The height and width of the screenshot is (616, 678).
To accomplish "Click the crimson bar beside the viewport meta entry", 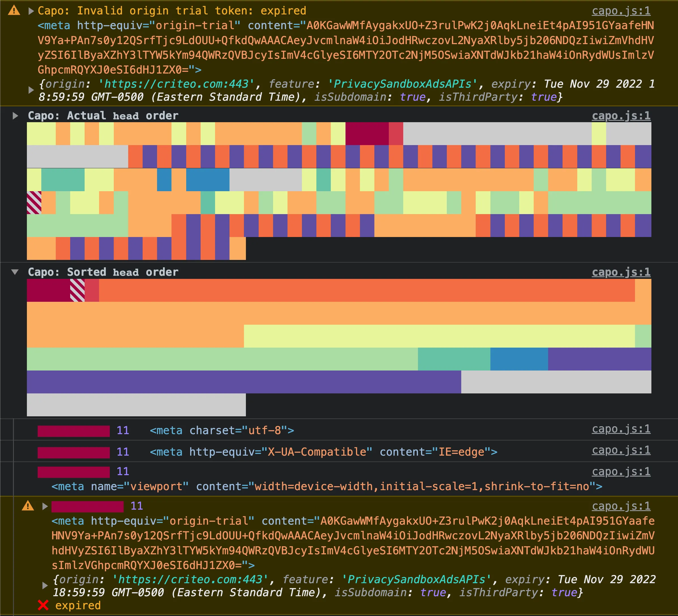I will tap(73, 472).
